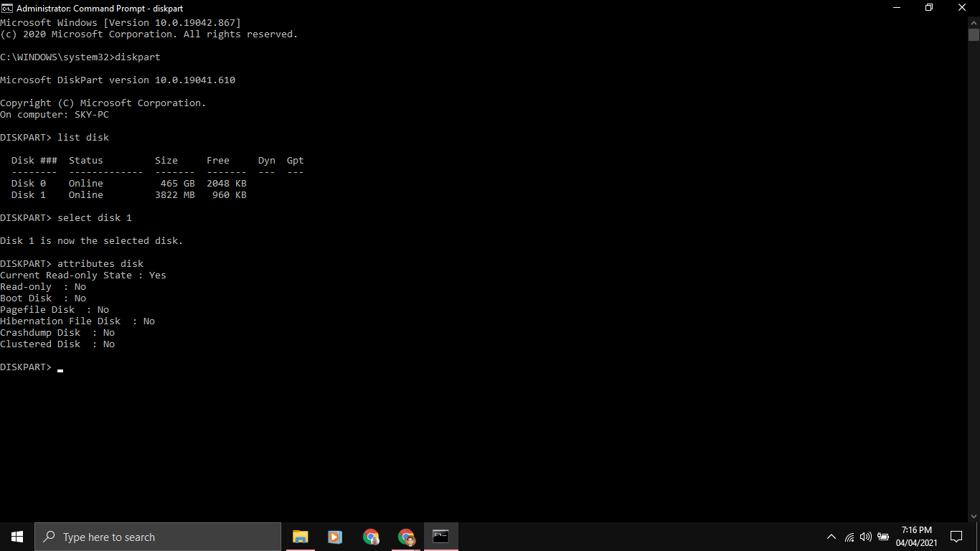
Task: Click 'Microsoft Windows [Version 10.0.19042.867]' line
Action: 121,23
